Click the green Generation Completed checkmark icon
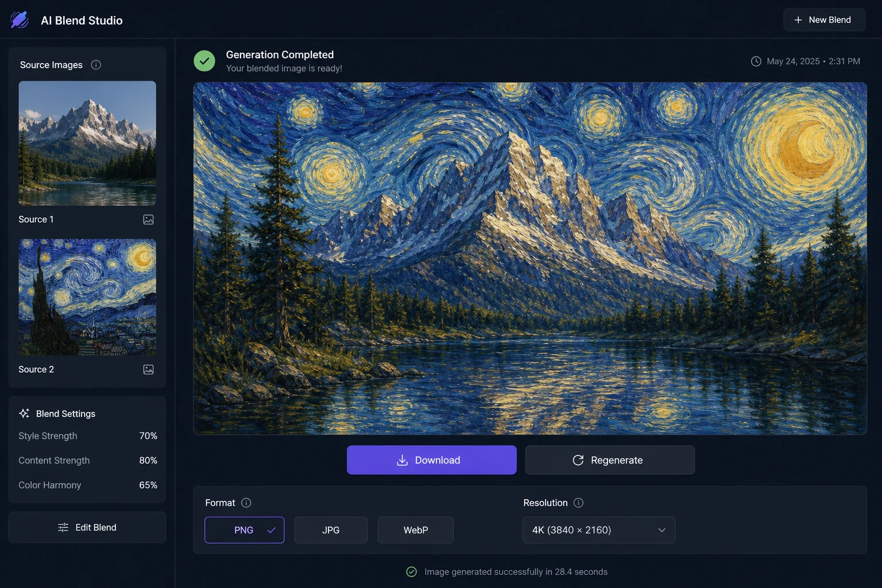This screenshot has width=882, height=588. 204,61
